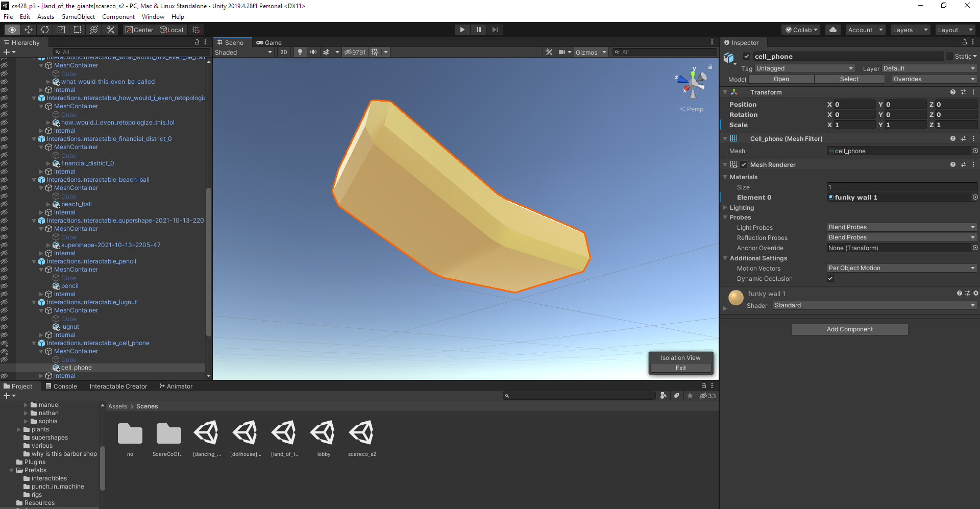This screenshot has height=509, width=980.
Task: Open the Collab dropdown
Action: point(801,30)
